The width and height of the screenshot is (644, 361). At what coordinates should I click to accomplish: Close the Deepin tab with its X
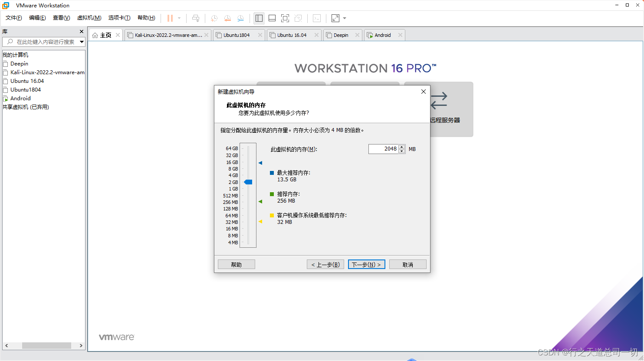tap(358, 35)
